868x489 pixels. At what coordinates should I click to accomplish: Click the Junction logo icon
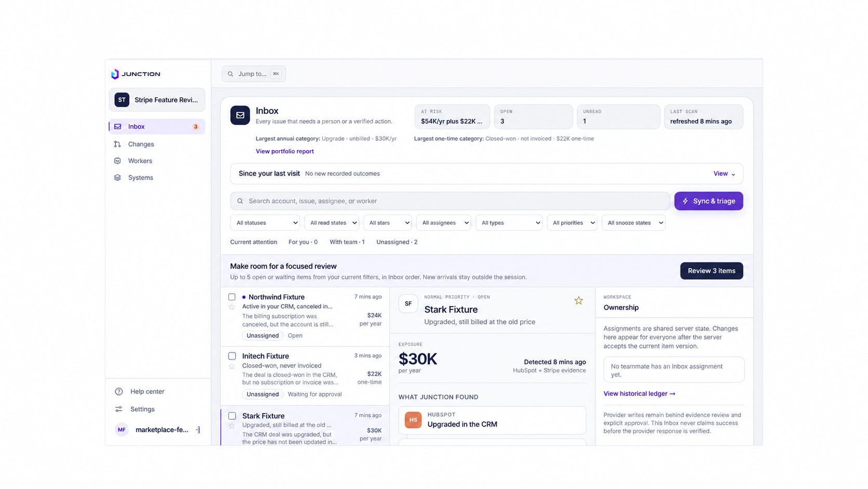tap(115, 74)
